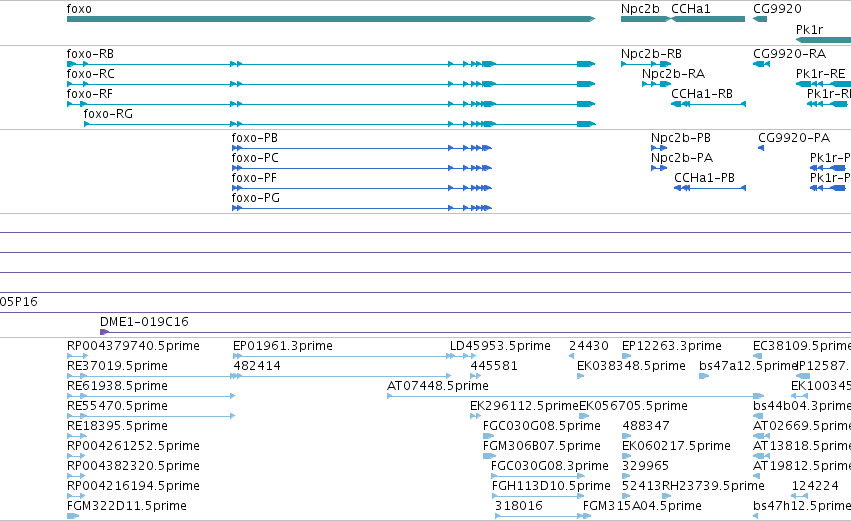Select the EK060217.5prime EST
The height and width of the screenshot is (521, 851).
tap(676, 446)
